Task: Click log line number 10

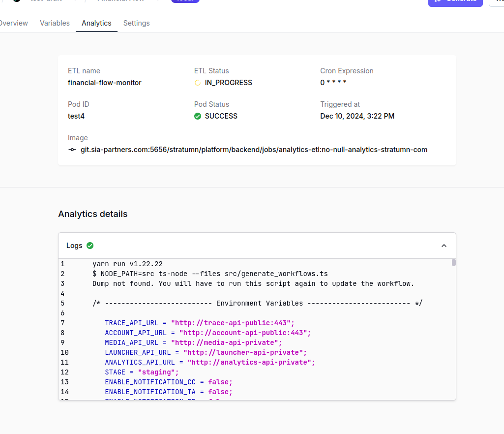Action: 64,353
